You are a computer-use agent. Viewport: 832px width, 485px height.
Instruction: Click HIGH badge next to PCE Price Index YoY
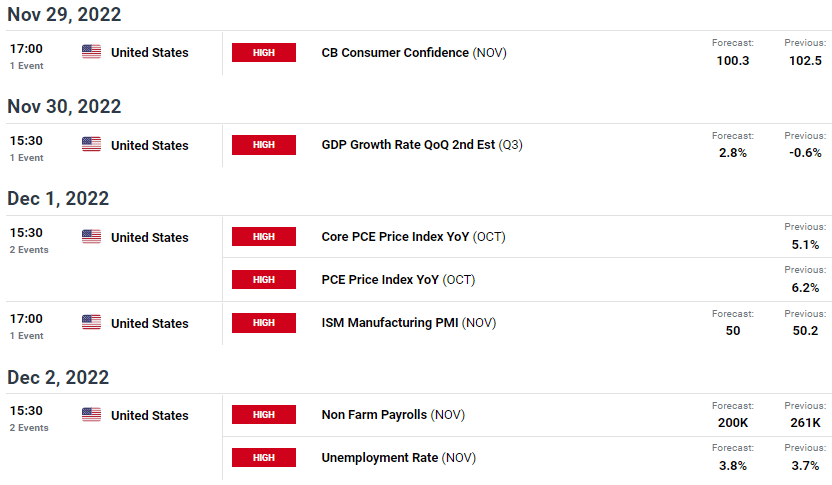pyautogui.click(x=264, y=280)
